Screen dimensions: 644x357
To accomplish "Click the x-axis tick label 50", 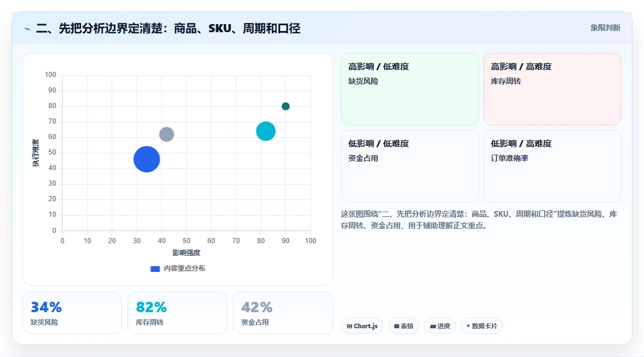I will (x=186, y=241).
